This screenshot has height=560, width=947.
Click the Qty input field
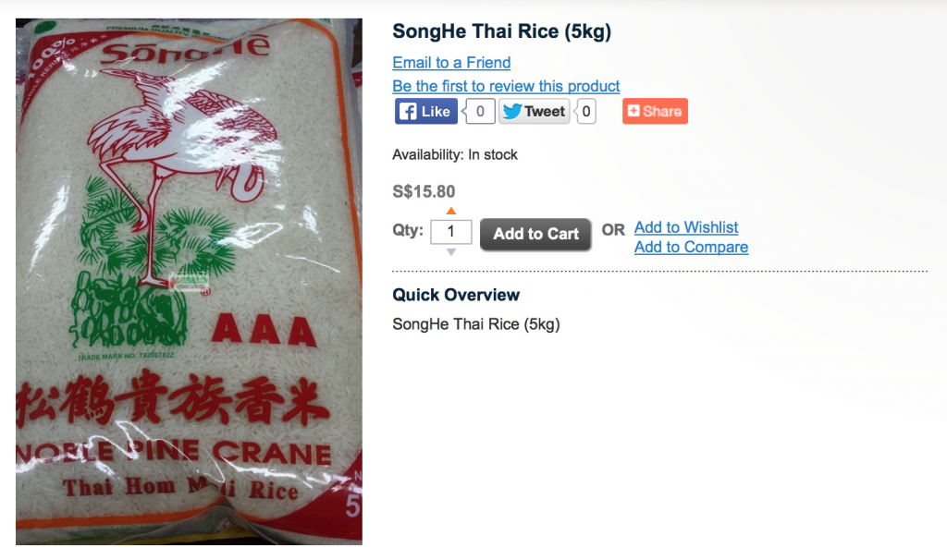[451, 232]
